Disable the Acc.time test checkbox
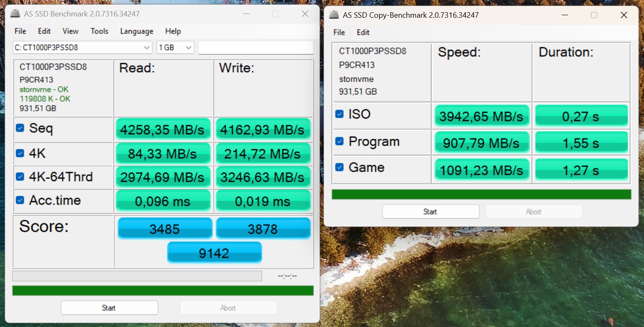644x327 pixels. point(20,200)
